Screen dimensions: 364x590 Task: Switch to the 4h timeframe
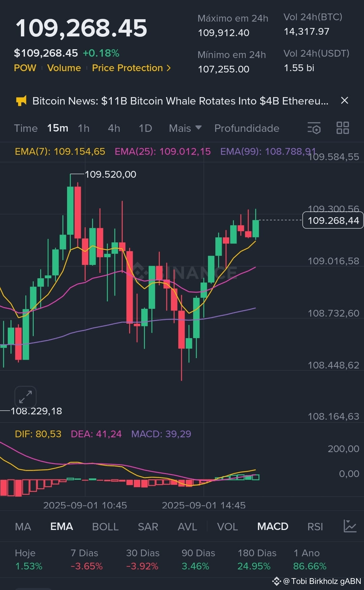114,128
